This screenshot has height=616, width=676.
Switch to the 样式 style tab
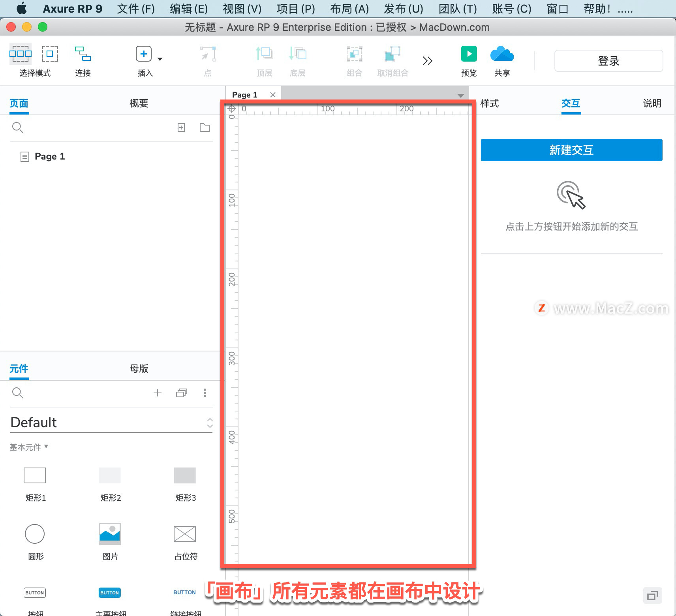490,103
